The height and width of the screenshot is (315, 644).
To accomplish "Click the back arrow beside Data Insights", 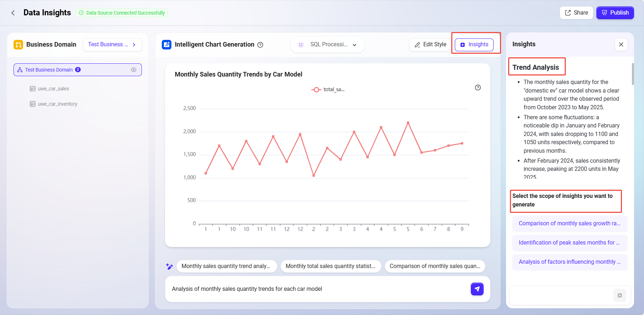I will click(13, 13).
